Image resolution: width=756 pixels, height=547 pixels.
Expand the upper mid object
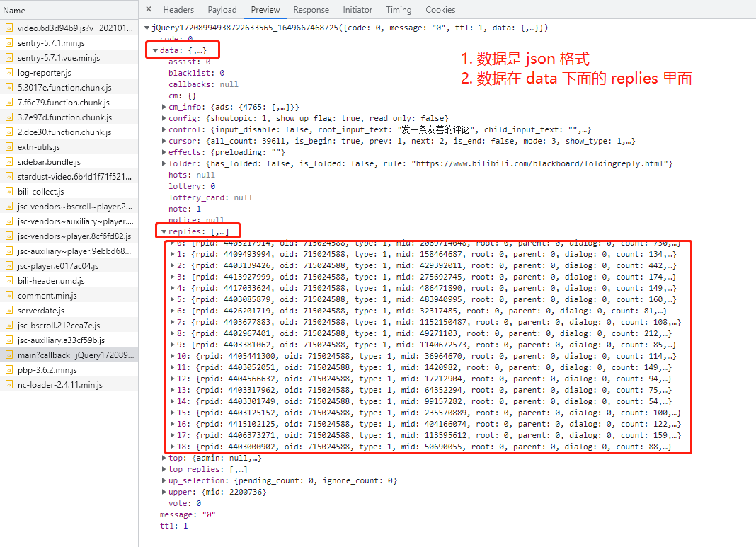(164, 492)
